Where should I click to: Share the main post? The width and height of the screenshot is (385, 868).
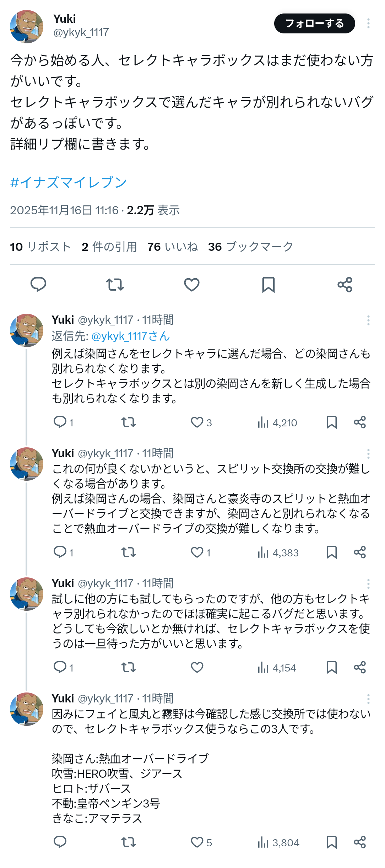tap(345, 285)
